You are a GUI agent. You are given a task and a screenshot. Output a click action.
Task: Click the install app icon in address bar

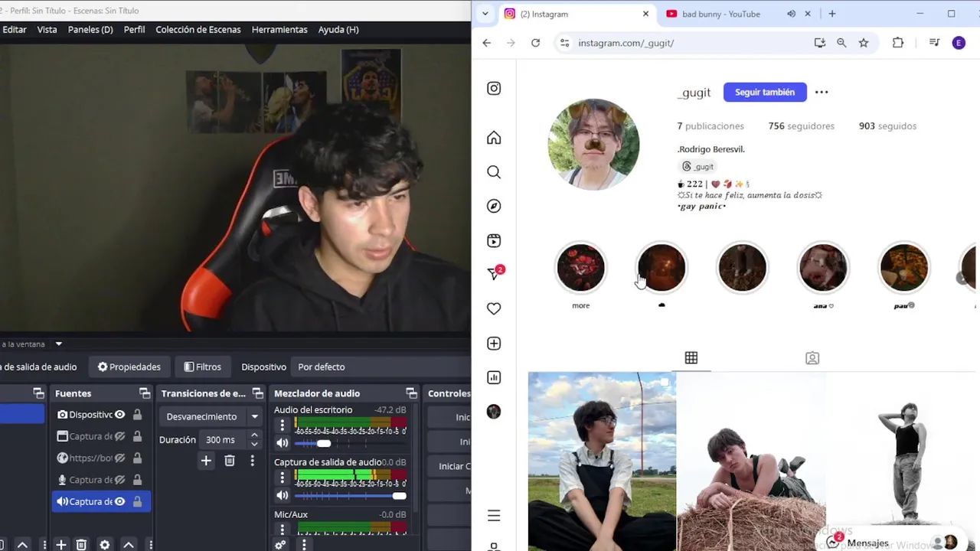(x=820, y=43)
